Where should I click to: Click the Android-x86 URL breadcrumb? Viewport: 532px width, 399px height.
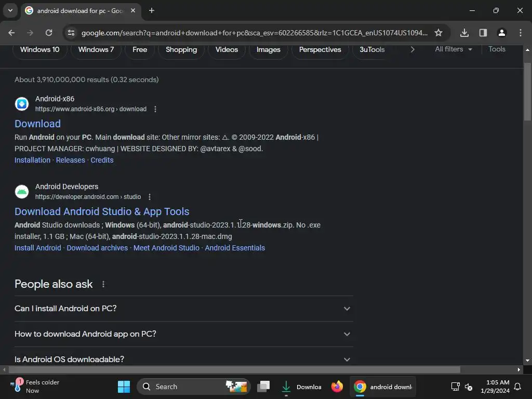91,109
